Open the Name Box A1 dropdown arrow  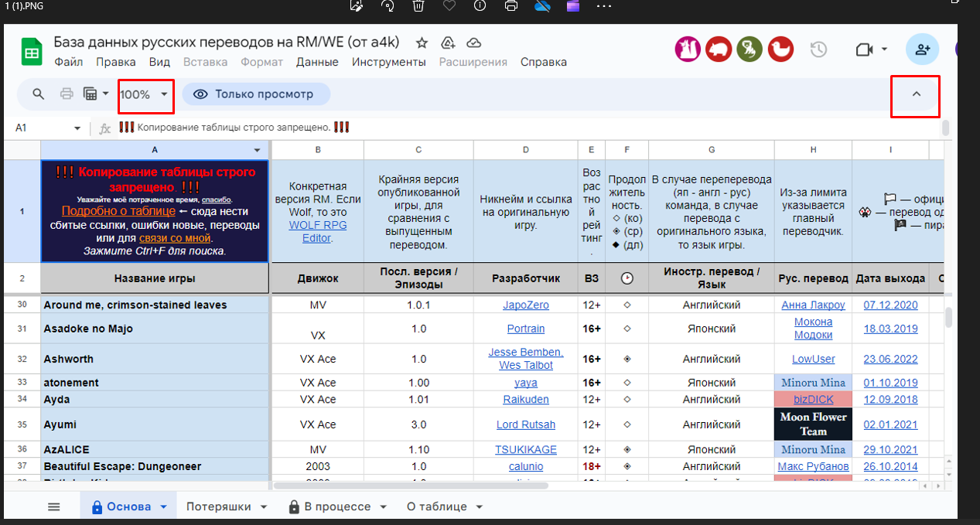pyautogui.click(x=77, y=128)
